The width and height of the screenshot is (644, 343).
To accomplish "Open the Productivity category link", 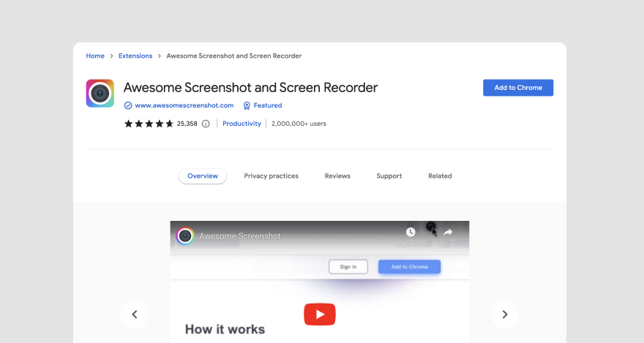I will tap(241, 124).
